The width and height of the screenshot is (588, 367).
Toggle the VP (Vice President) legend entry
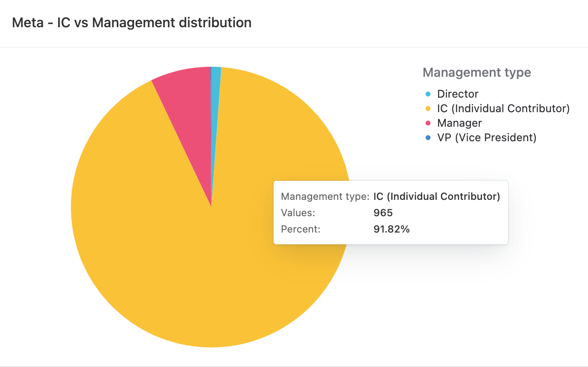click(481, 138)
